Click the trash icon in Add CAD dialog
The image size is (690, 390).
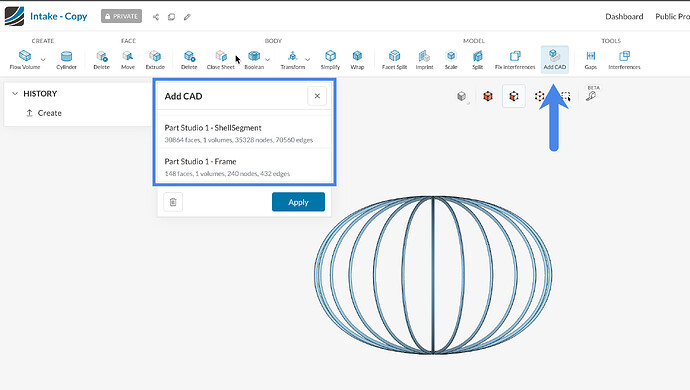pos(173,202)
